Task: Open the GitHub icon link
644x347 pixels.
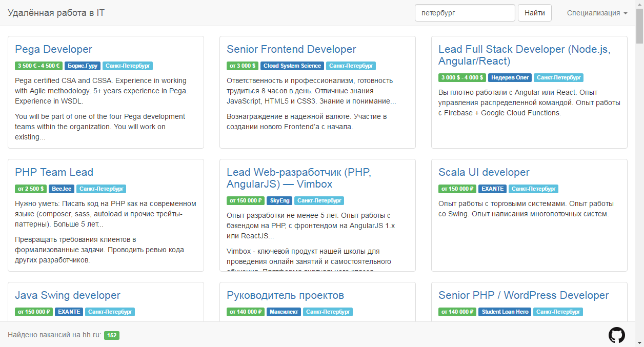Action: (617, 335)
